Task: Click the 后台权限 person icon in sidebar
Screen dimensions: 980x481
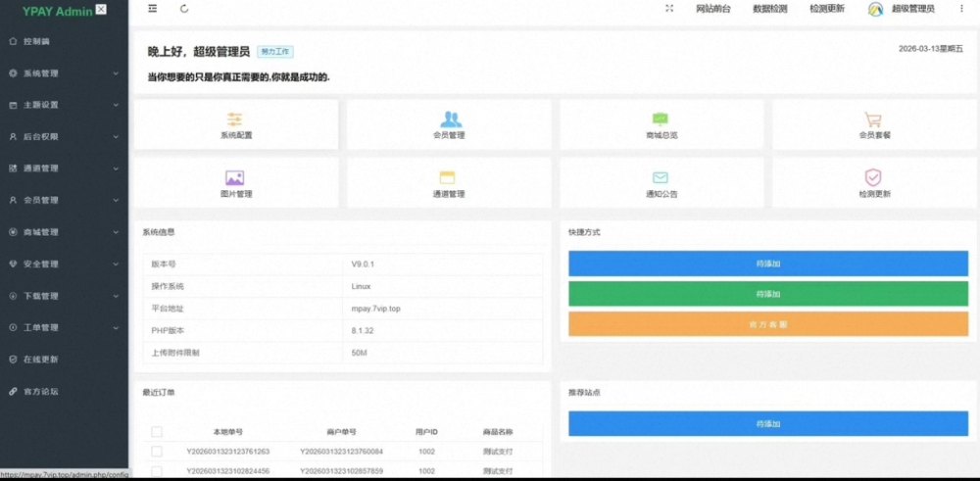Action: pyautogui.click(x=13, y=137)
